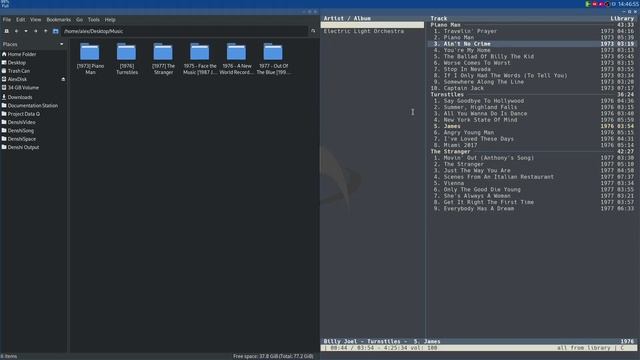This screenshot has width=640, height=360.
Task: Click the magenta system tray icon
Action: (601, 4)
